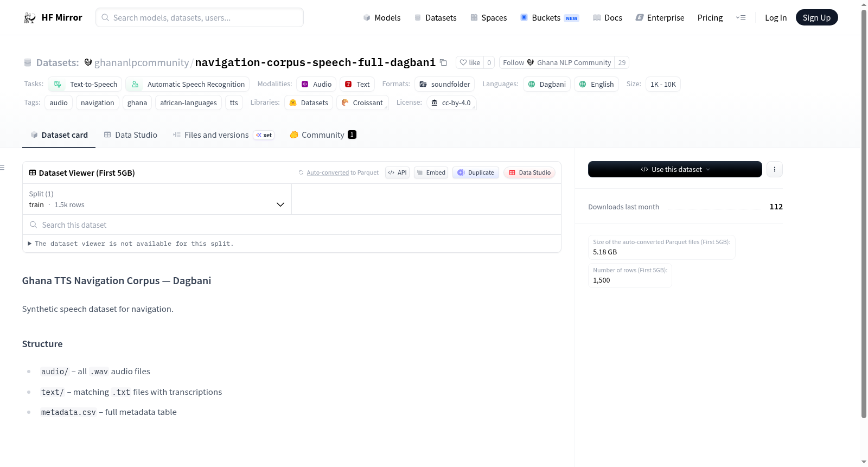The height and width of the screenshot is (467, 868).
Task: Open the more navigation menu icon
Action: pyautogui.click(x=741, y=17)
